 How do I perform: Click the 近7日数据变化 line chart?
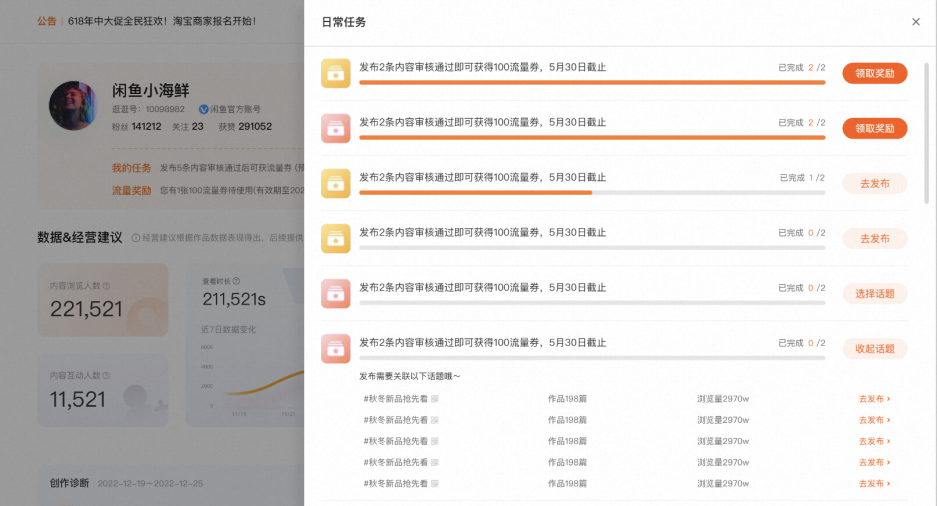click(254, 381)
